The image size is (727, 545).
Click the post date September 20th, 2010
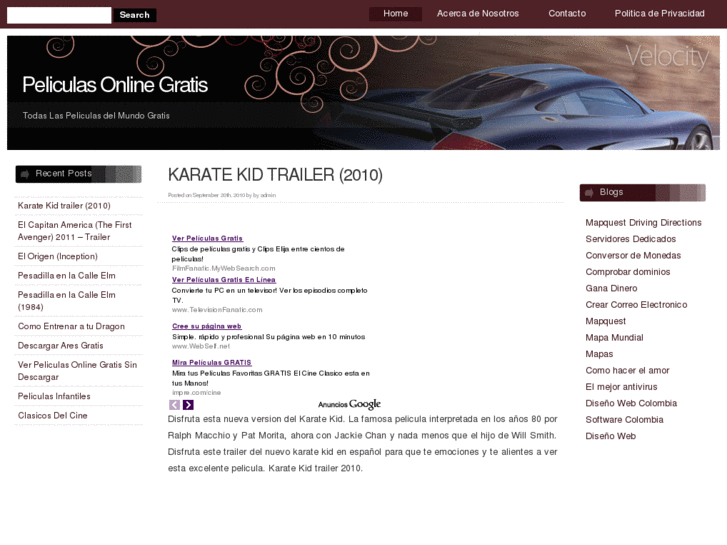218,195
